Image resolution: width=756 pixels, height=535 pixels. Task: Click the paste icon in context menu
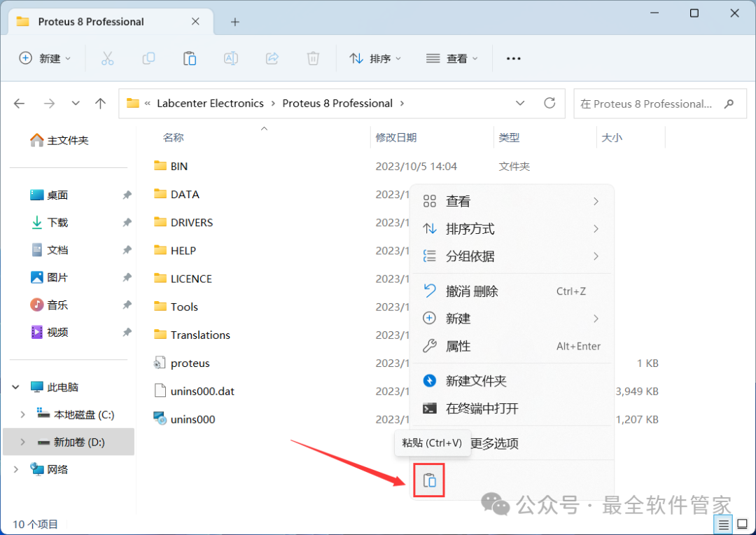[429, 480]
